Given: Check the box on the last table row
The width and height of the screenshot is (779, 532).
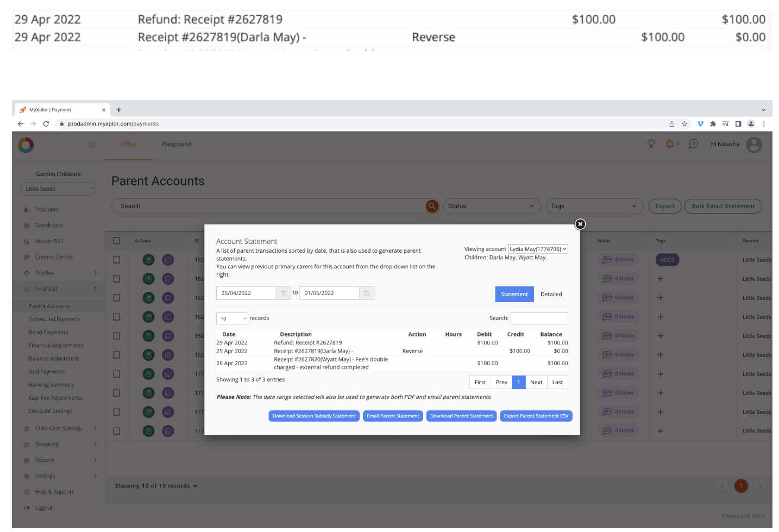Looking at the screenshot, I should coord(116,430).
